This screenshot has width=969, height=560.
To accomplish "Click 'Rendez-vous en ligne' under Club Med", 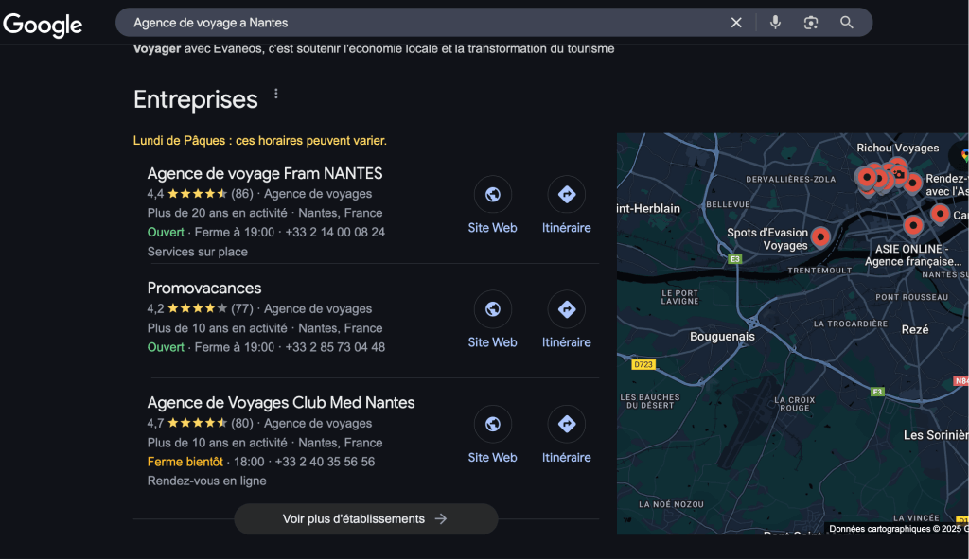I will (206, 481).
